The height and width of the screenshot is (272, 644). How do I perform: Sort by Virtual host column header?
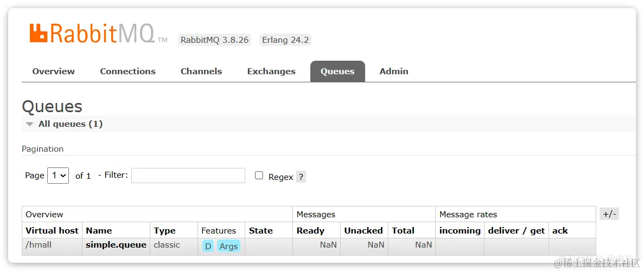[x=52, y=231]
